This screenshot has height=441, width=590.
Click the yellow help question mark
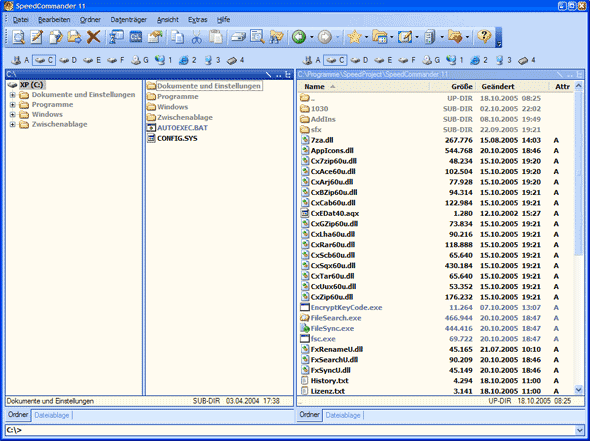point(484,37)
